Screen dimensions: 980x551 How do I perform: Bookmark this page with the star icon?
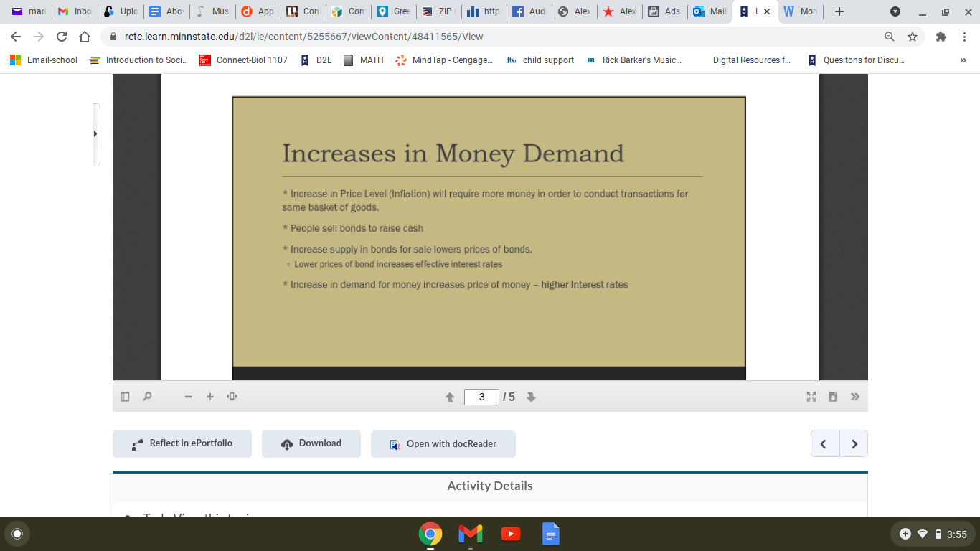click(912, 37)
